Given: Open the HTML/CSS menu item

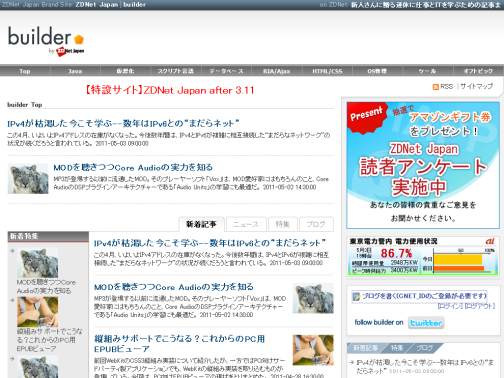Looking at the screenshot, I should [x=327, y=71].
